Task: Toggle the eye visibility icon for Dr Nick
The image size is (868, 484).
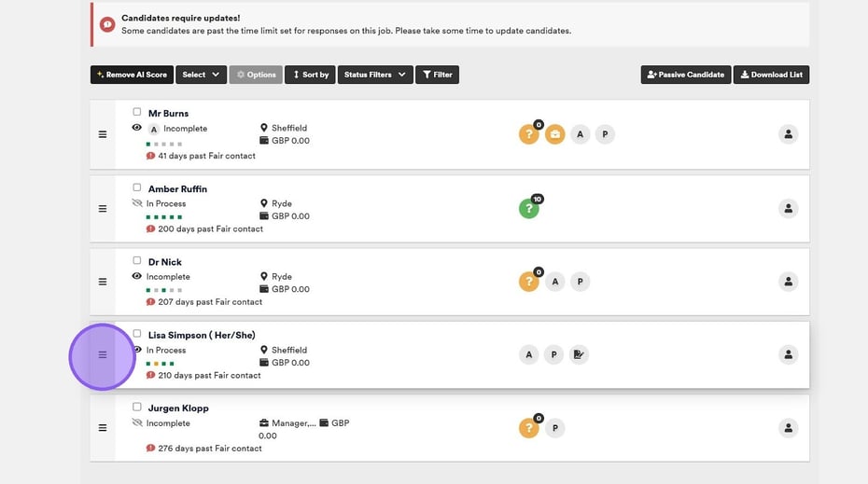Action: coord(137,277)
